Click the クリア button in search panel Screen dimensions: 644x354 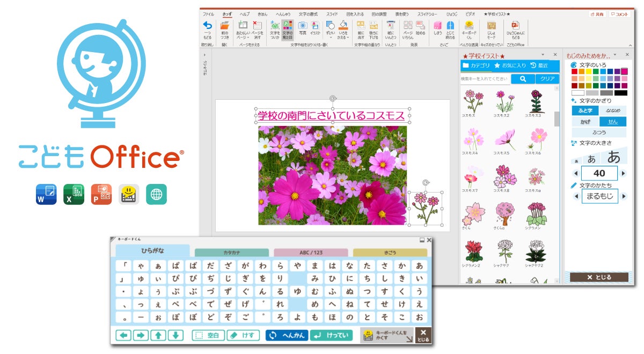547,79
